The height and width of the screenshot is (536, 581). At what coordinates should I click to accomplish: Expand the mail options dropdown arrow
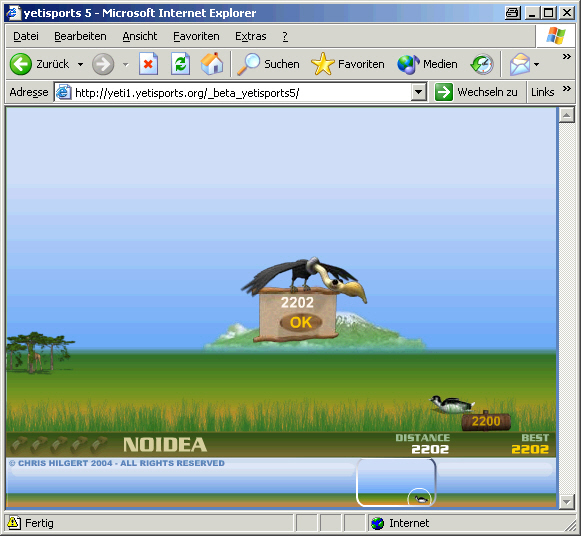[536, 64]
